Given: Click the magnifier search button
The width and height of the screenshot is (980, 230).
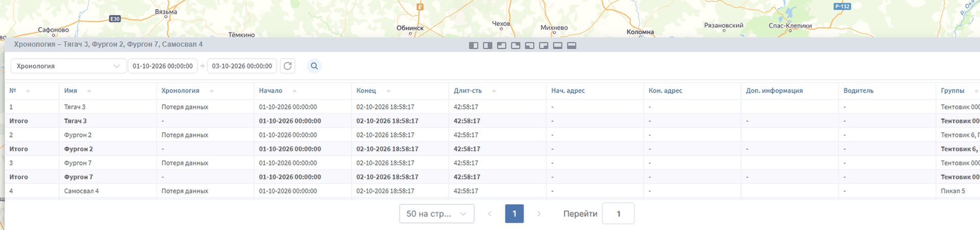Looking at the screenshot, I should tap(314, 66).
